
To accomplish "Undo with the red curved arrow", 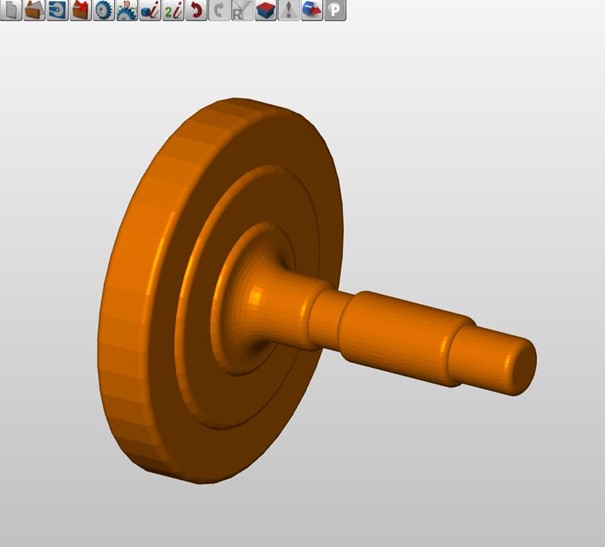I will tap(196, 12).
